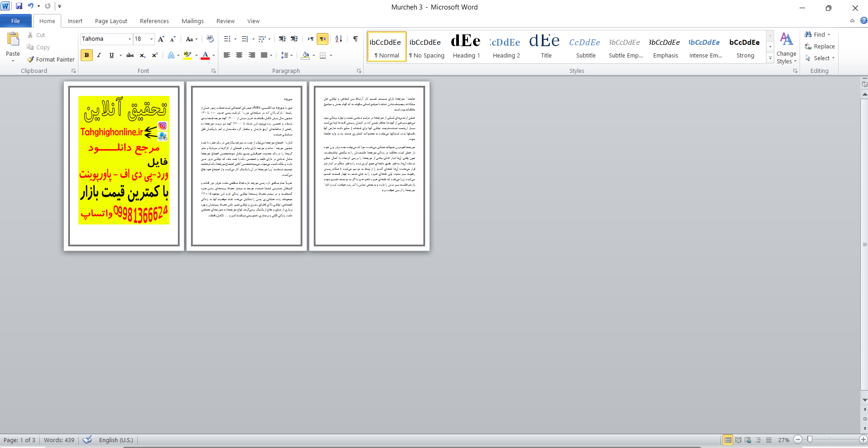Screen dimensions: 868x448
Task: Click Clear Formatting eraser icon
Action: (210, 39)
